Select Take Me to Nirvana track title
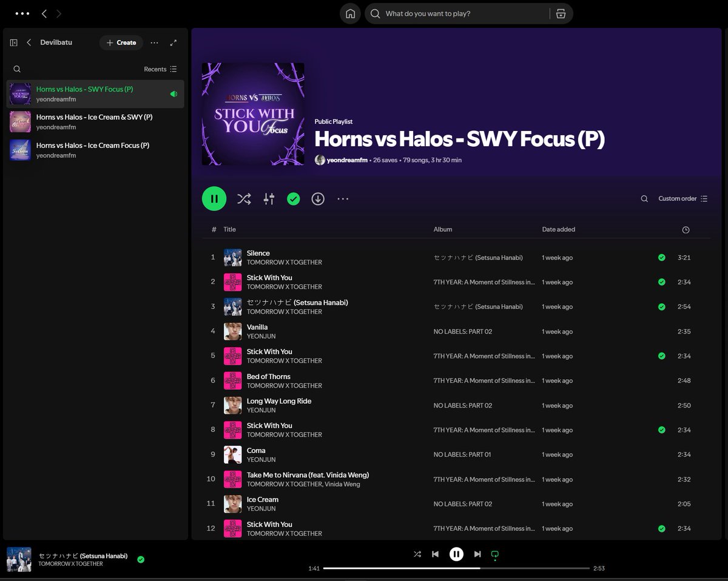 [x=308, y=475]
